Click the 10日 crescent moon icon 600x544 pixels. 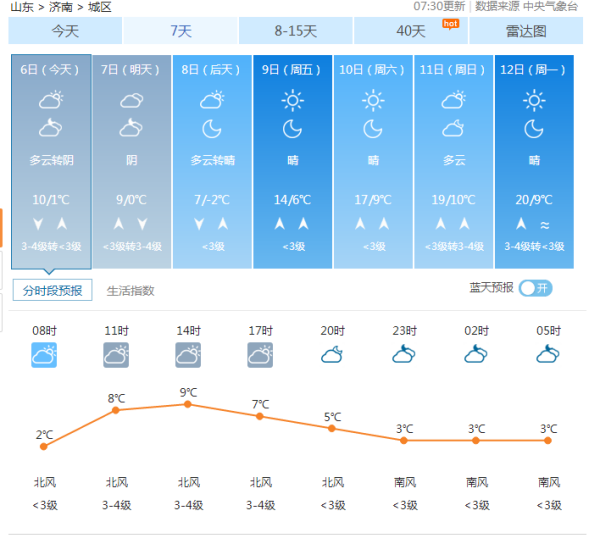373,129
